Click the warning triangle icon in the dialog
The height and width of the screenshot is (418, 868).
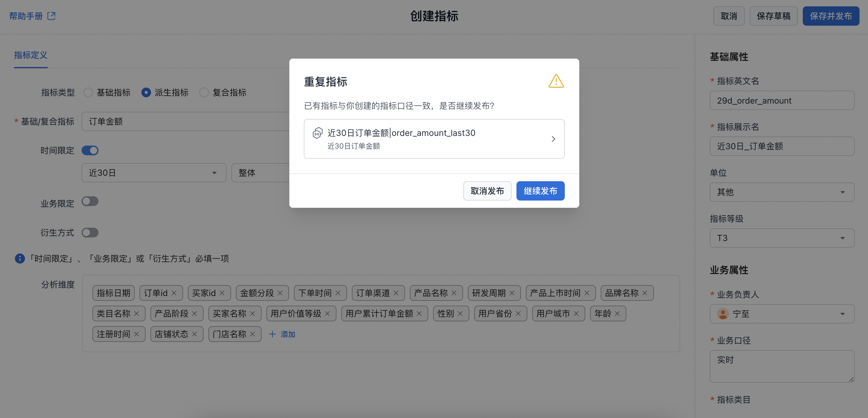coord(556,81)
